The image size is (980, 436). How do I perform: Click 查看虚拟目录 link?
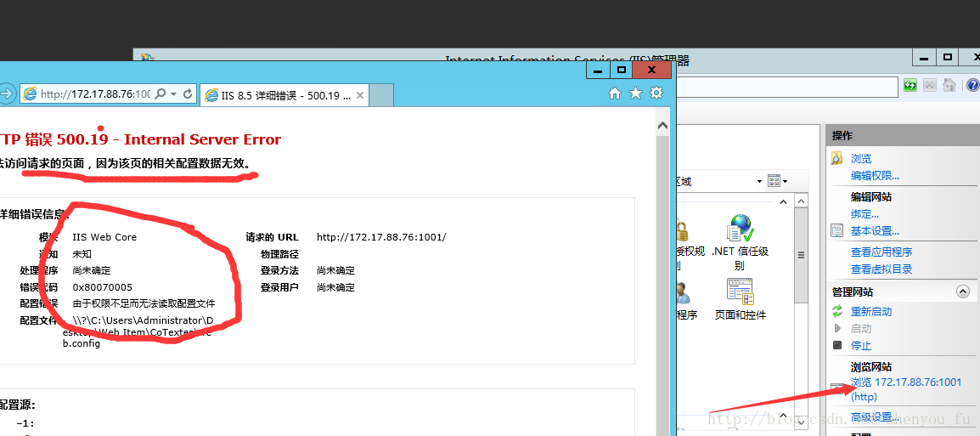pyautogui.click(x=881, y=269)
